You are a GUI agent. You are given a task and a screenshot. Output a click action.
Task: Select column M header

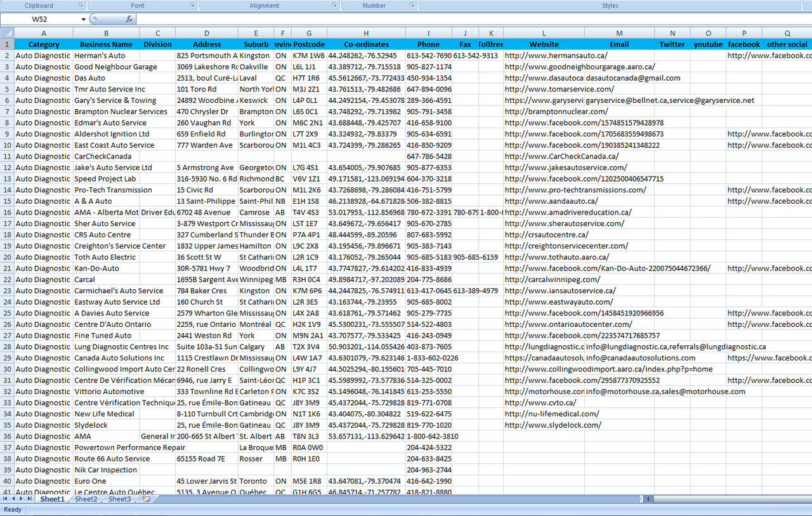coord(619,33)
